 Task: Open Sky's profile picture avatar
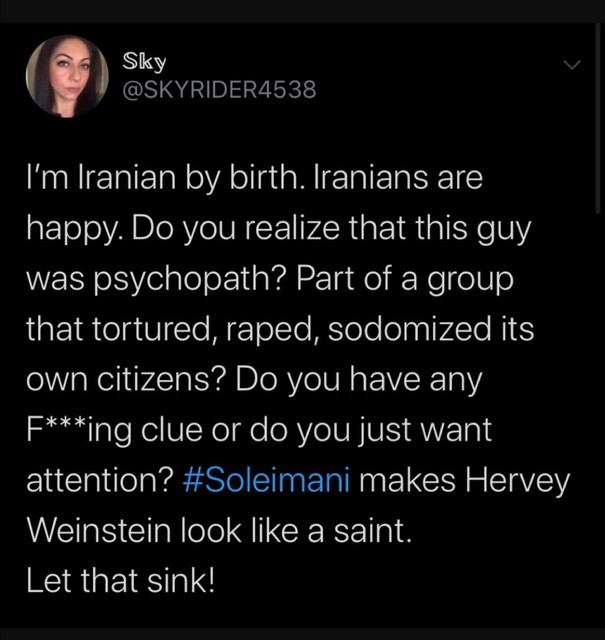(67, 76)
